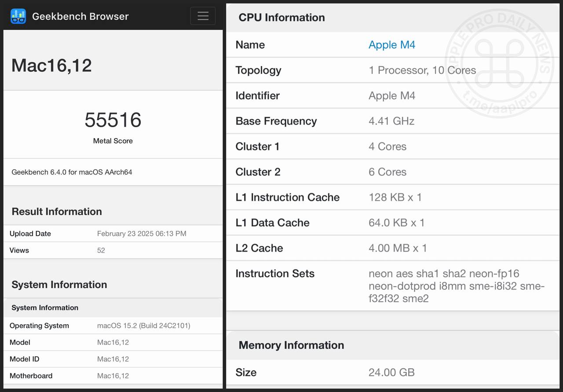This screenshot has width=563, height=392.
Task: Click the CPU Information heading
Action: pyautogui.click(x=282, y=18)
